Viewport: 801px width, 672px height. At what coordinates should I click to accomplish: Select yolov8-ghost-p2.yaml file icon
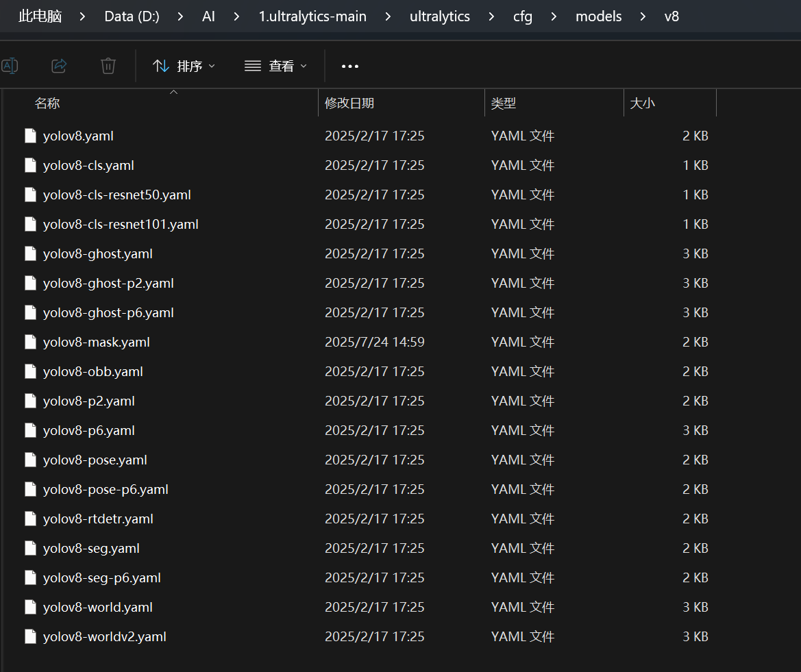coord(31,283)
